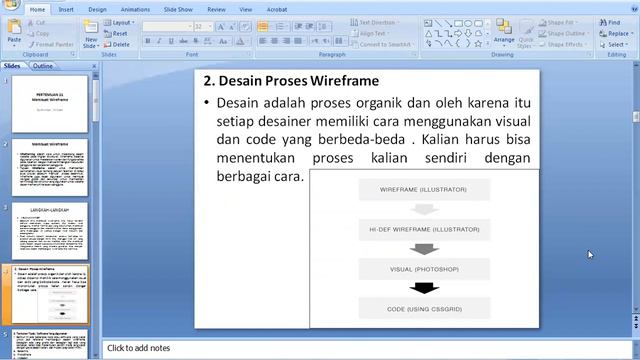Click the Find binoculars button
Viewport: 640px width, 360px height.
coord(610,22)
